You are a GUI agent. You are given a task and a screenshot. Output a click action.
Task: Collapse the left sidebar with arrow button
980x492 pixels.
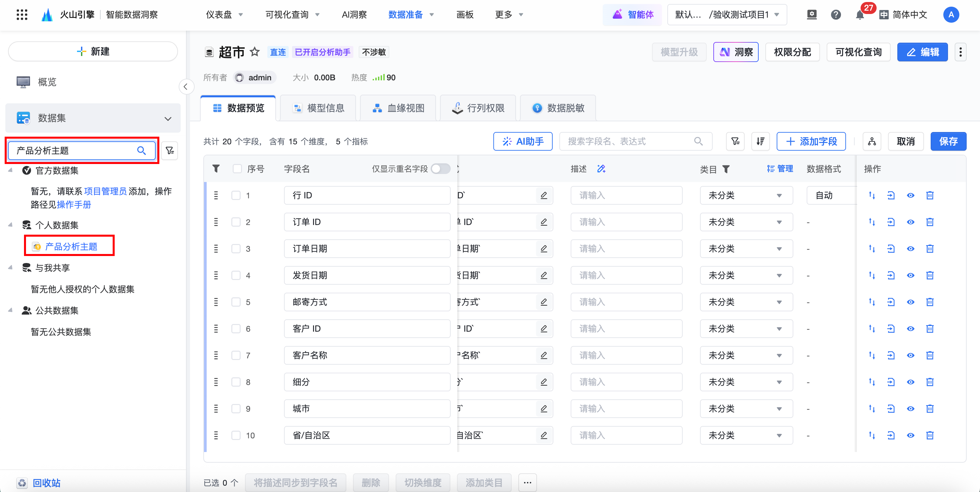[186, 87]
